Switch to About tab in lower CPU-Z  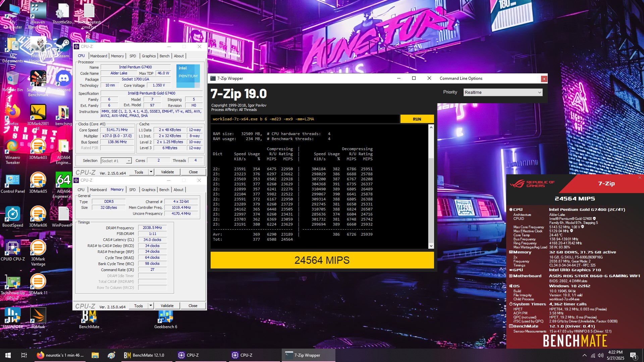coord(178,190)
